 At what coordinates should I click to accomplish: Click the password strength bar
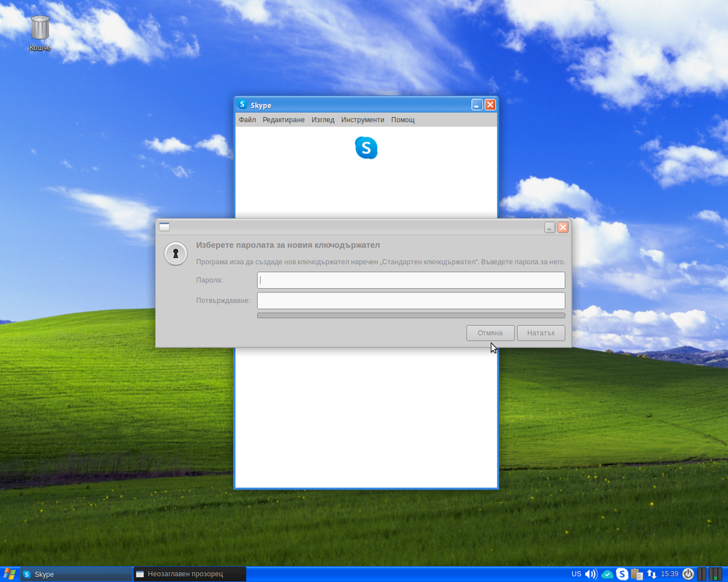point(411,316)
